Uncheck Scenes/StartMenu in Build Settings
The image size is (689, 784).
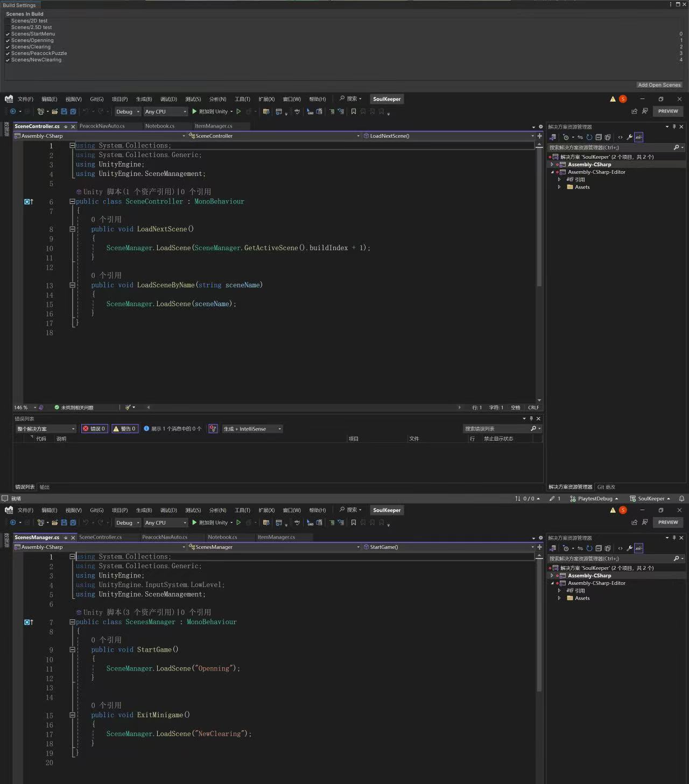click(x=8, y=34)
